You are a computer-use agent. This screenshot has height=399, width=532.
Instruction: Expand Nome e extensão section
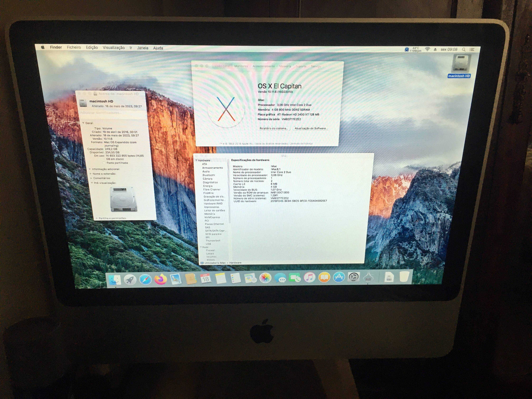click(x=90, y=174)
